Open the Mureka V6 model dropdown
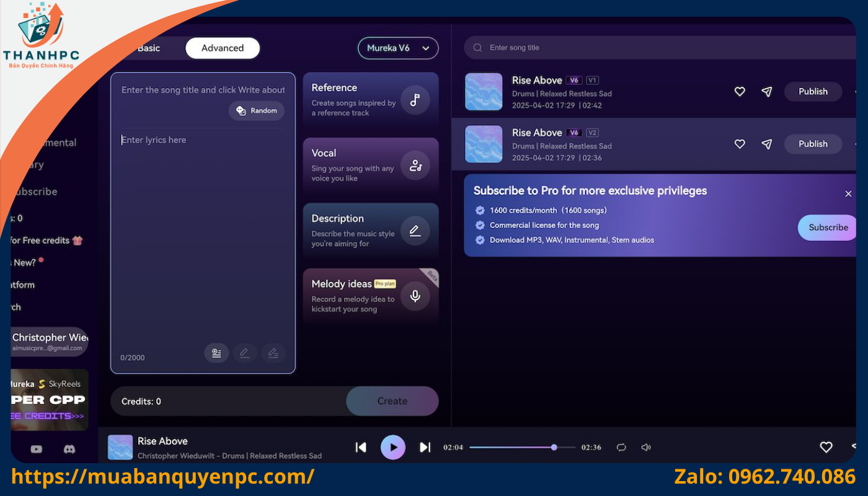This screenshot has height=496, width=868. 398,48
